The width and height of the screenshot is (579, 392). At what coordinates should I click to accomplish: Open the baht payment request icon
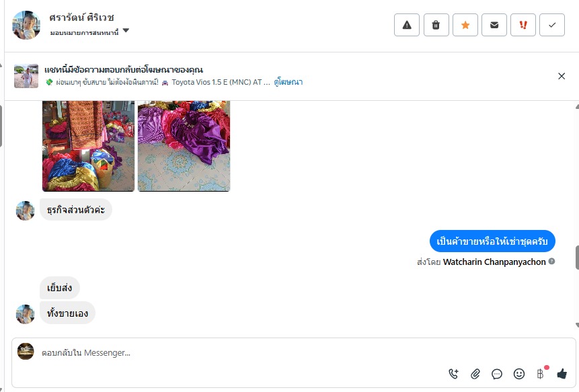tap(540, 374)
